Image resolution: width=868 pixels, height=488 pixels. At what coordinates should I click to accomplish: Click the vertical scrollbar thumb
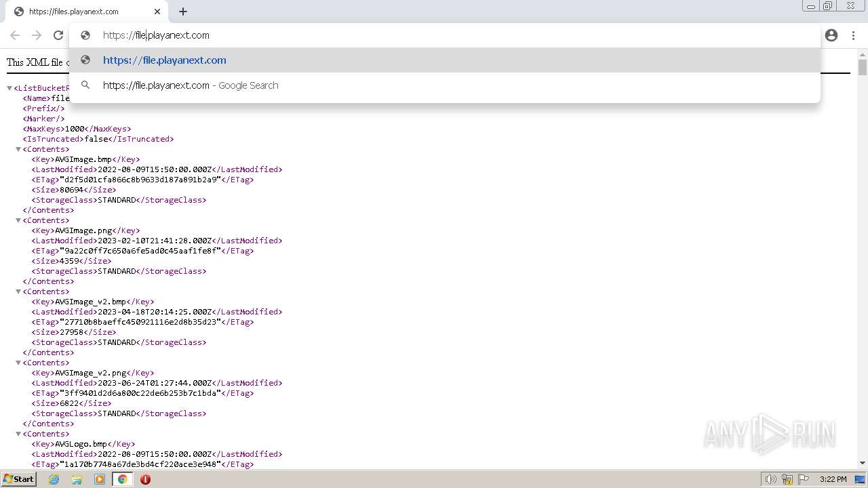(863, 67)
